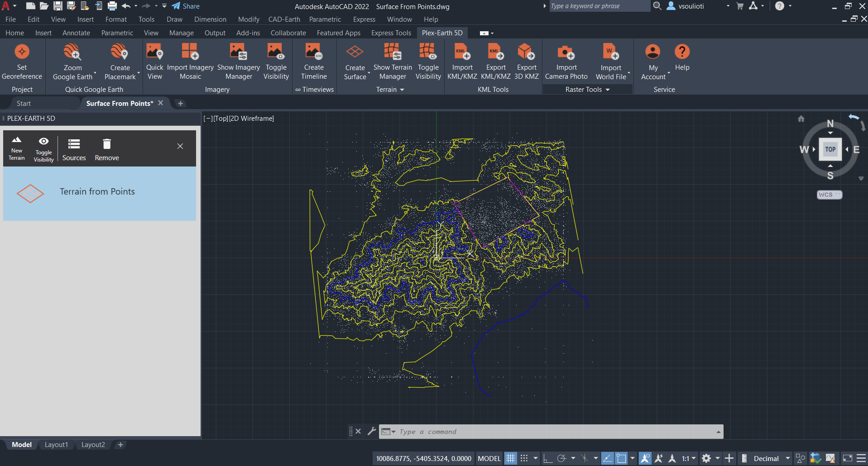Open Show Imagery Manager
The image size is (868, 466).
[x=239, y=62]
